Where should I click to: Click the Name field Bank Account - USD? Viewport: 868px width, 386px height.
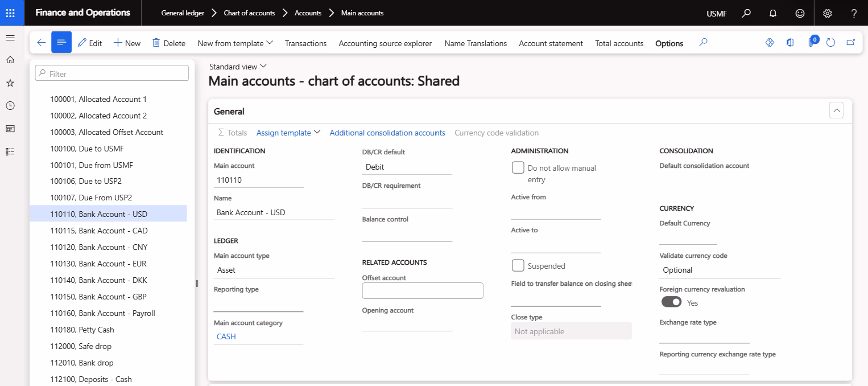coord(274,212)
